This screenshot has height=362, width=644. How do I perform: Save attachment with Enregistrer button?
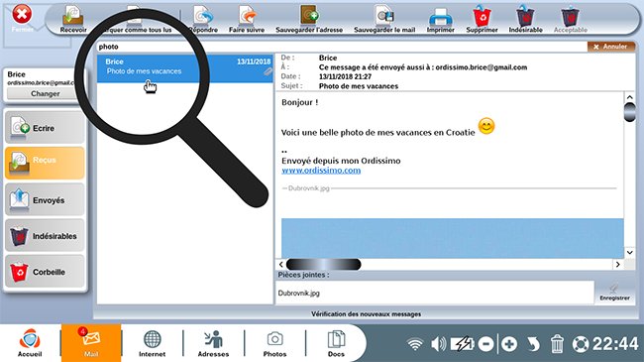pyautogui.click(x=614, y=293)
